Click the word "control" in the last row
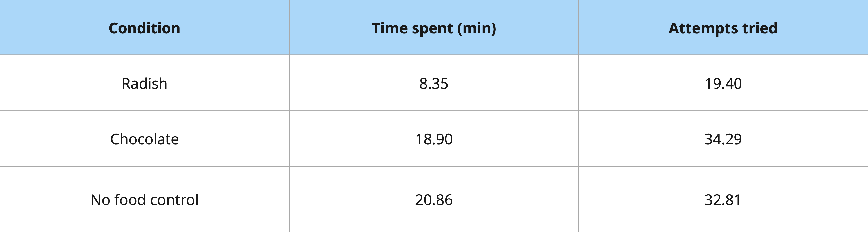 174,200
